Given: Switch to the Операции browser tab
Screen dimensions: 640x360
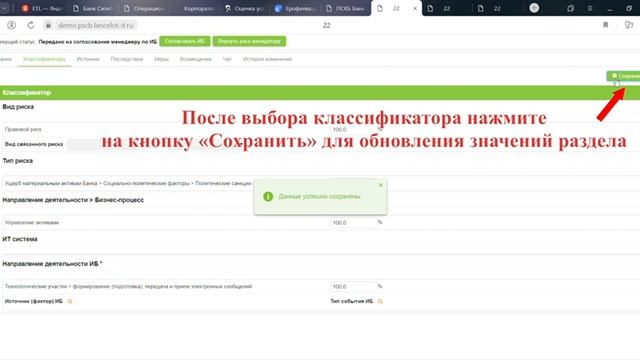Looking at the screenshot, I should click(144, 8).
